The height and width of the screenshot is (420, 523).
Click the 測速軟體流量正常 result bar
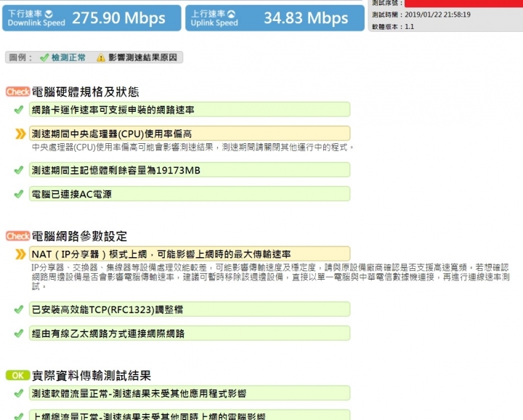(x=190, y=393)
